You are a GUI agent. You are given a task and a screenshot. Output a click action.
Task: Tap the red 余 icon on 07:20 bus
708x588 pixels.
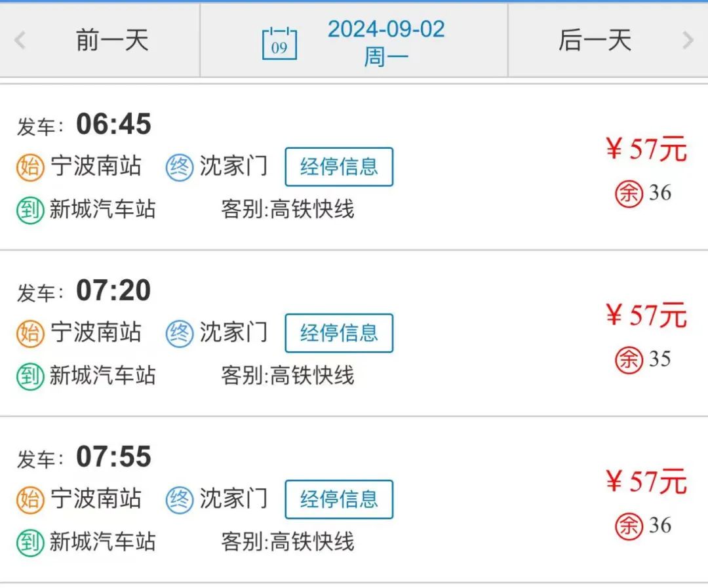click(x=629, y=360)
